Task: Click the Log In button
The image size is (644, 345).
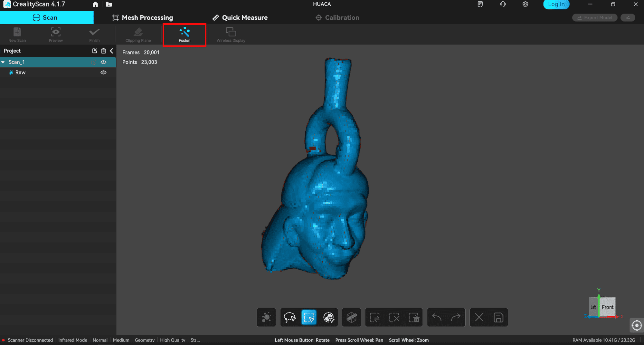Action: [x=556, y=5]
